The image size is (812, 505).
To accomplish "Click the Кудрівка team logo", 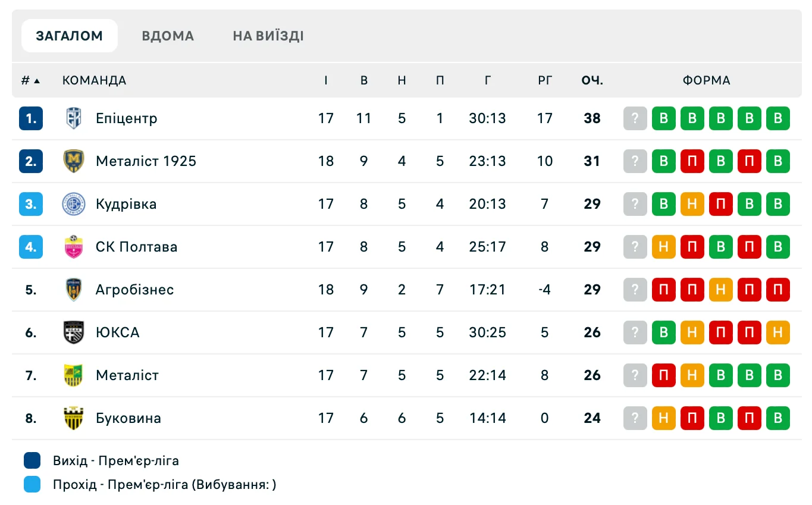I will pyautogui.click(x=74, y=204).
